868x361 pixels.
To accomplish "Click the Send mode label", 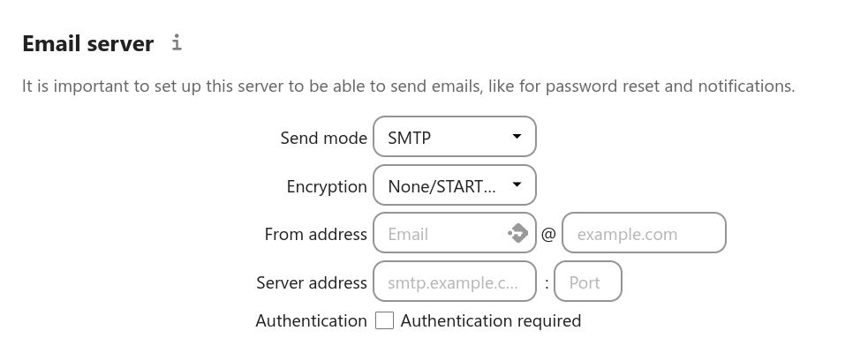I will 324,138.
